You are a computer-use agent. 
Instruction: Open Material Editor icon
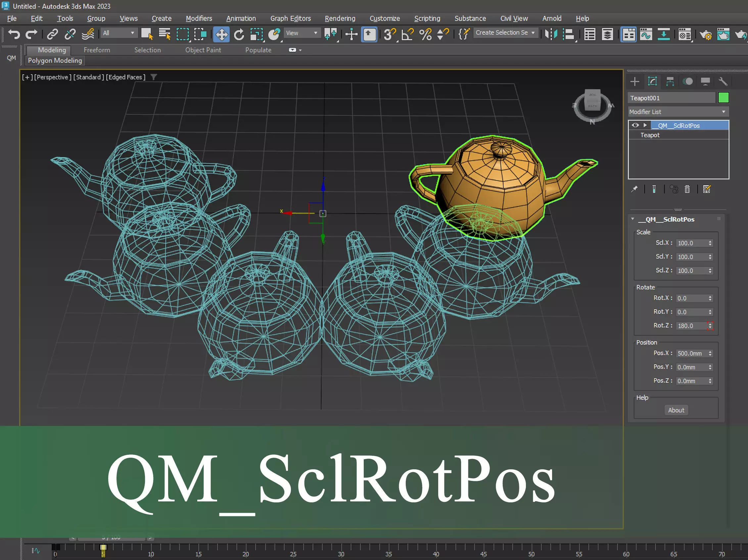click(x=685, y=34)
